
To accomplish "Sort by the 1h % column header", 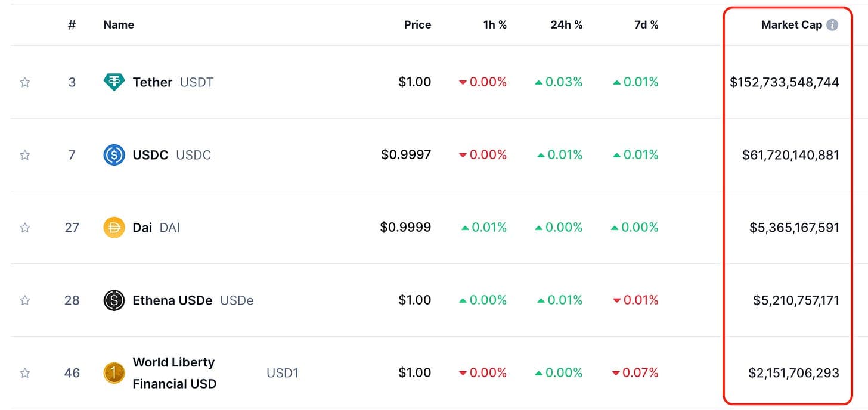I will pos(495,25).
